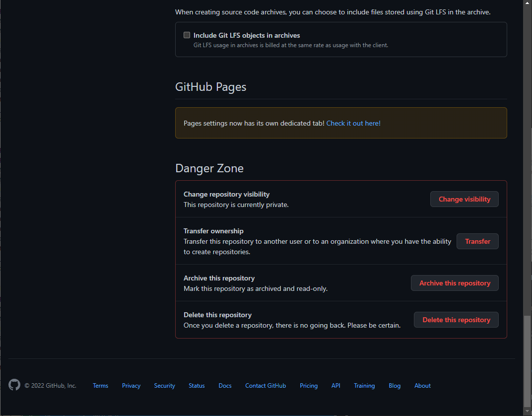Click the Archive this repository button
This screenshot has width=532, height=416.
point(455,283)
